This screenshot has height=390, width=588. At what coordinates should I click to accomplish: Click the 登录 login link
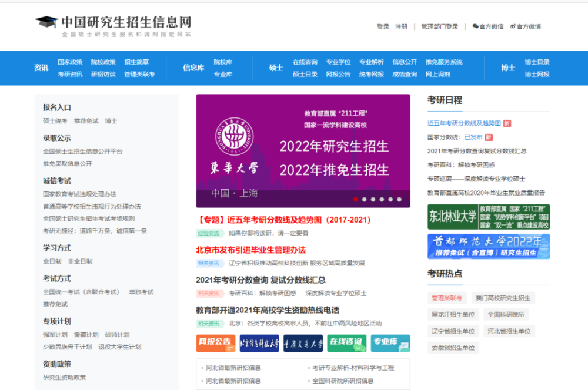(x=383, y=27)
